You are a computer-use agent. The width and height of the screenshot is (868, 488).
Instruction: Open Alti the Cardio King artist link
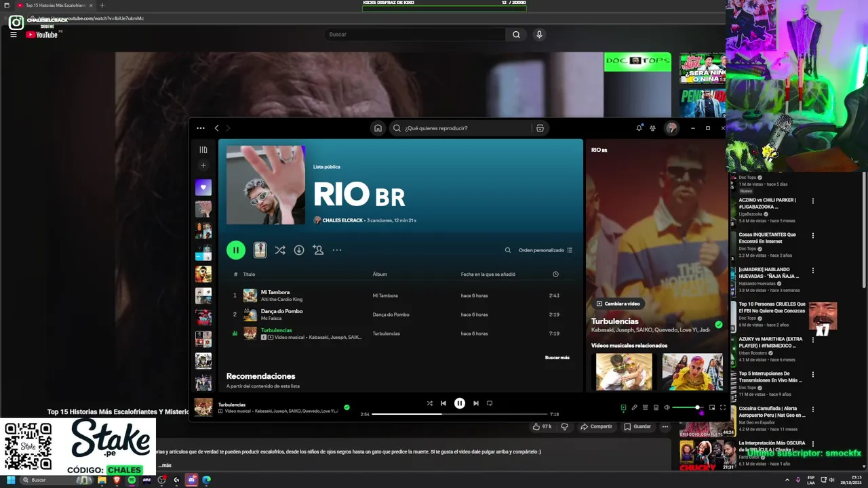(x=281, y=300)
